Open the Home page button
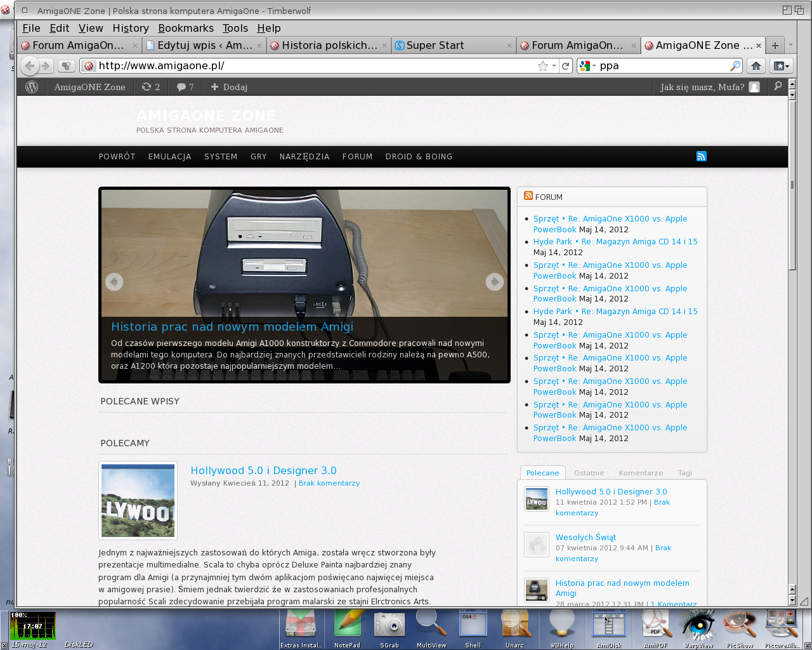The width and height of the screenshot is (812, 650). (756, 65)
